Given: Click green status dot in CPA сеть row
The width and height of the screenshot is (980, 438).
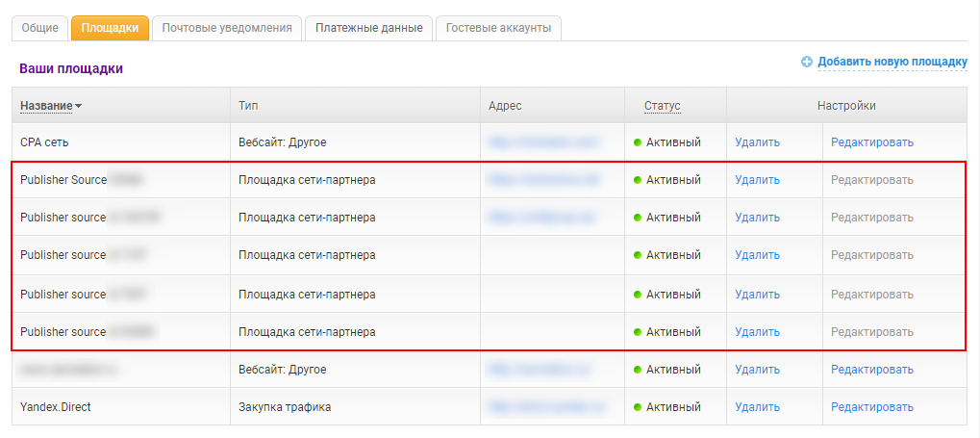Looking at the screenshot, I should click(x=638, y=142).
